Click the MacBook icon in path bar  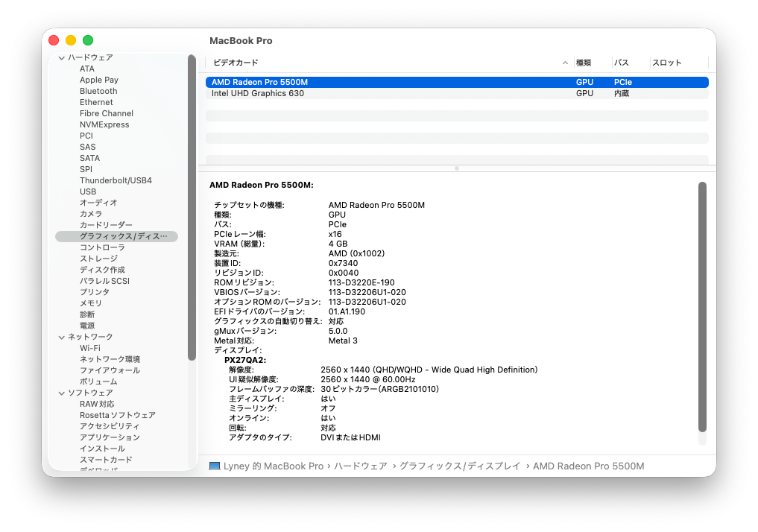[215, 466]
